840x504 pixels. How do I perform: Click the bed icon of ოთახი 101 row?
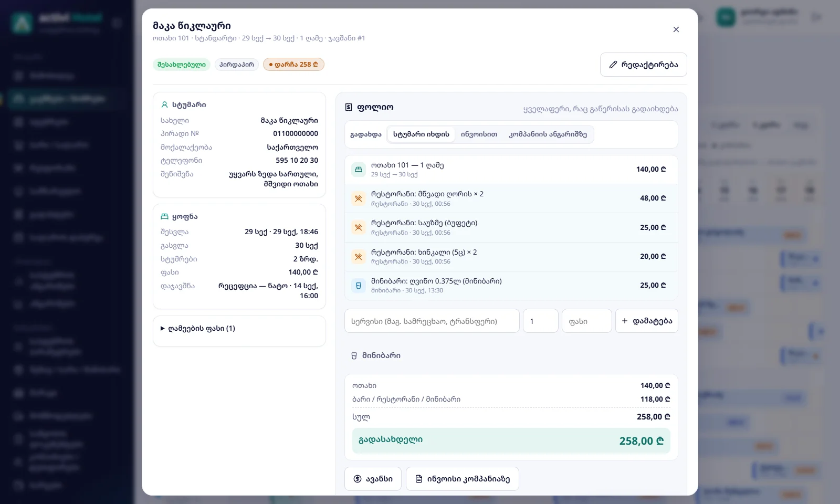359,170
